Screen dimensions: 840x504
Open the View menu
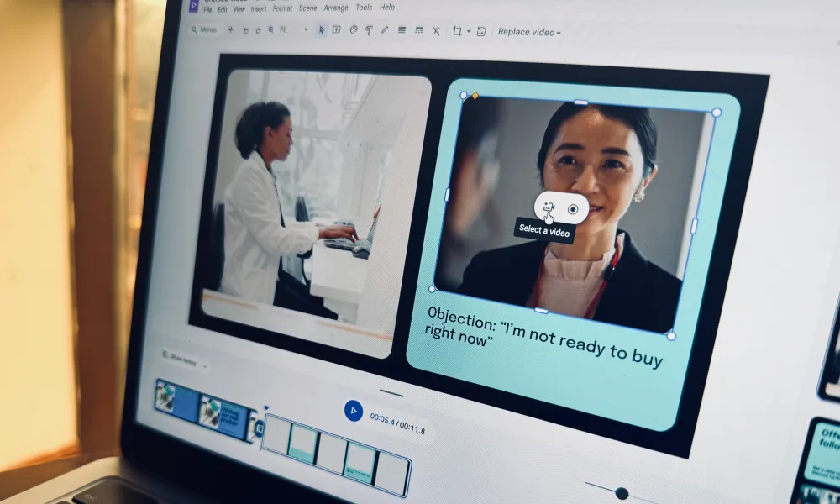coord(239,9)
